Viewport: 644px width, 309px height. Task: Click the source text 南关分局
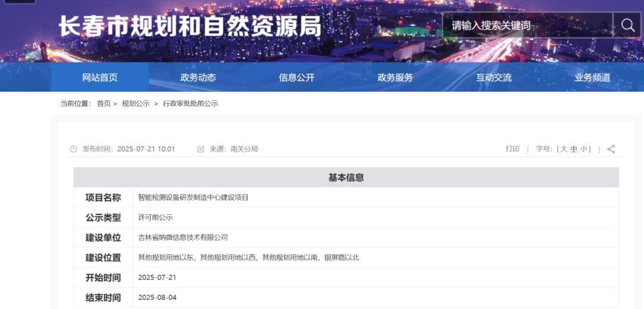244,149
